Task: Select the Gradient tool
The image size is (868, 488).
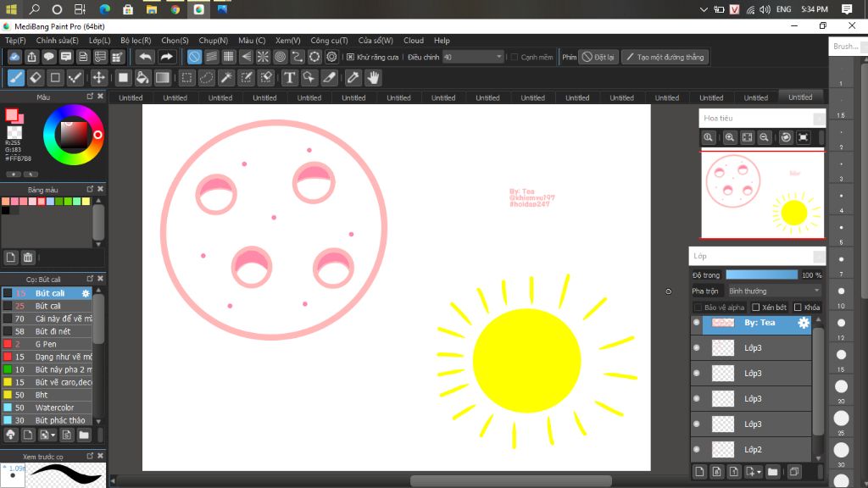Action: (162, 78)
